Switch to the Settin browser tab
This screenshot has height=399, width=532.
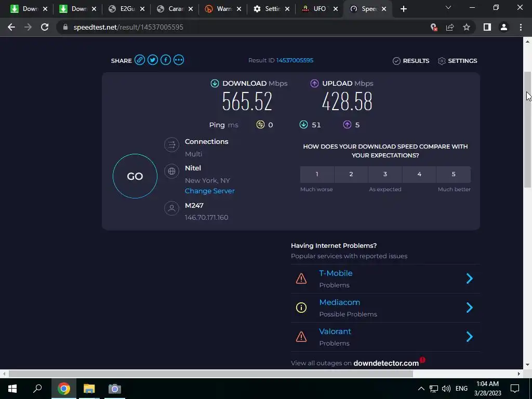[271, 9]
